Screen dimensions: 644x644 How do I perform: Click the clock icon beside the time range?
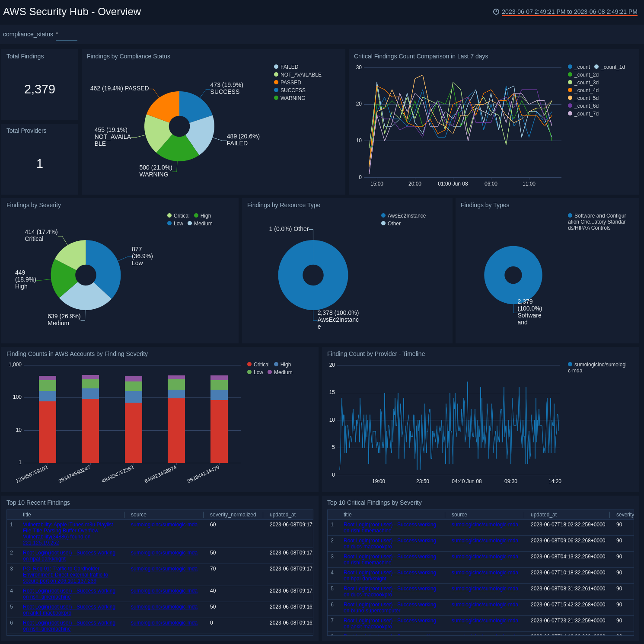click(x=496, y=12)
